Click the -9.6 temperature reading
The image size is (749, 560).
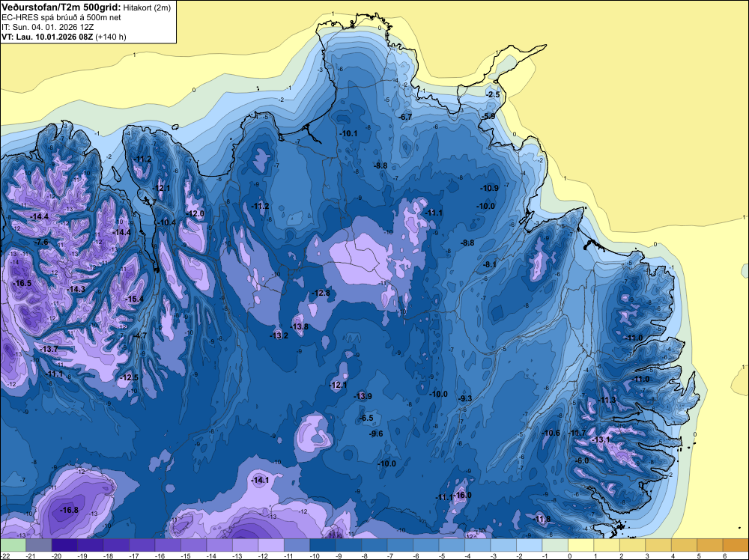pyautogui.click(x=376, y=433)
